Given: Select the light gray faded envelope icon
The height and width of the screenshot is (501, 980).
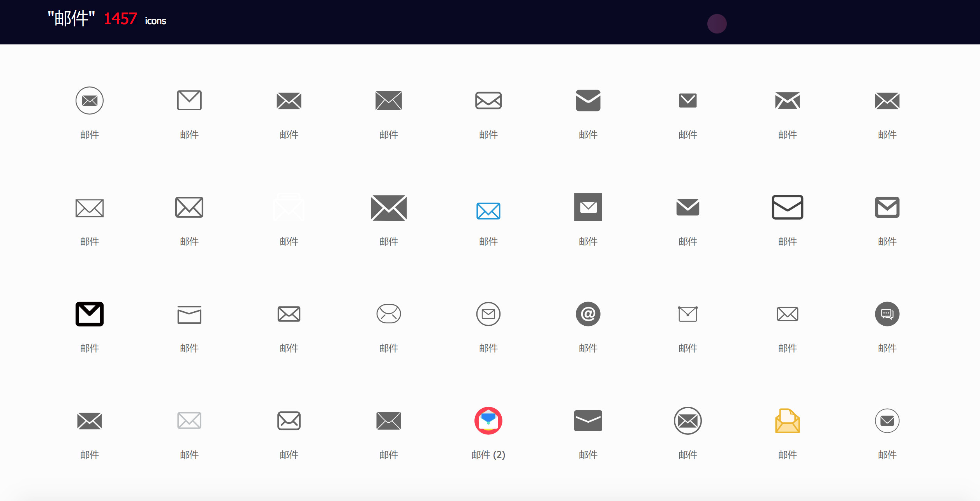Looking at the screenshot, I should [x=189, y=421].
